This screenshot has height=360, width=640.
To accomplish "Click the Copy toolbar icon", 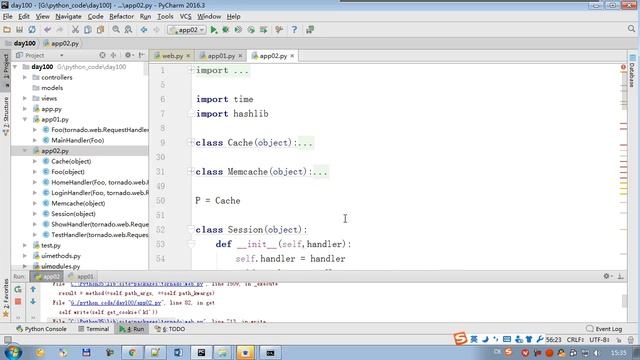I will pos(88,29).
